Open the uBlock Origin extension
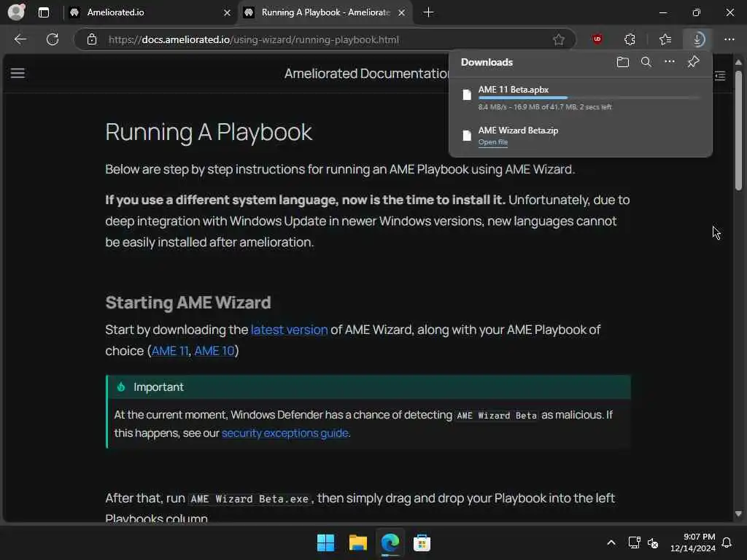The width and height of the screenshot is (747, 560). [x=597, y=39]
